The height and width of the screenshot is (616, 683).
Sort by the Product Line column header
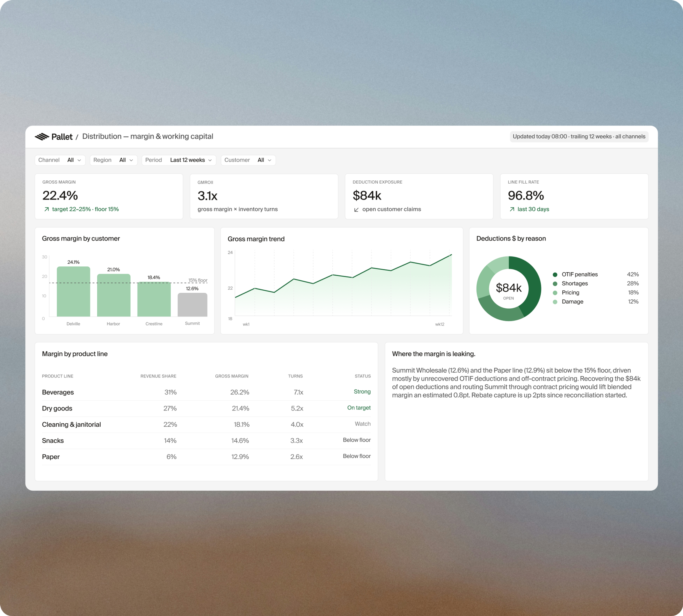[x=58, y=376]
